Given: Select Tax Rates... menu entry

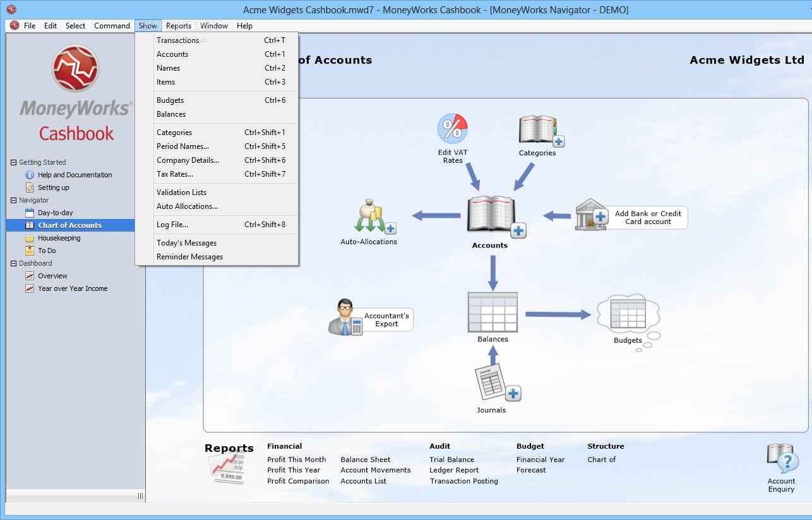Looking at the screenshot, I should click(217, 174).
